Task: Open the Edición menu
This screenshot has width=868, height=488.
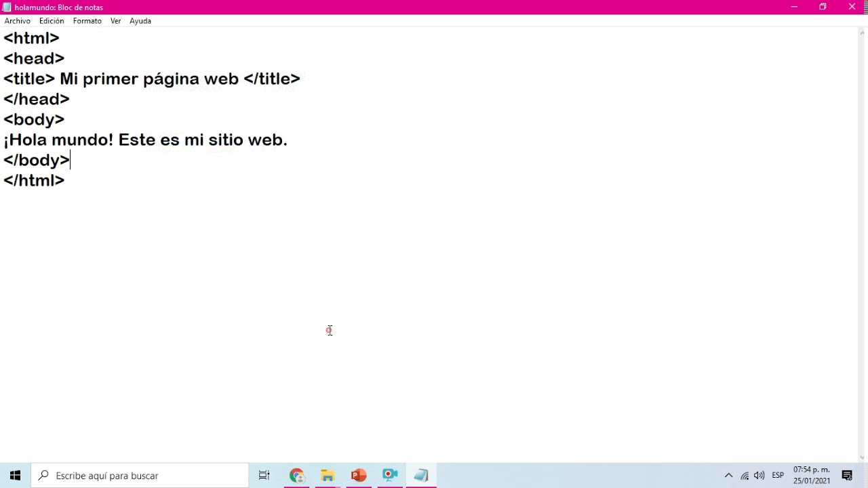Action: click(52, 21)
